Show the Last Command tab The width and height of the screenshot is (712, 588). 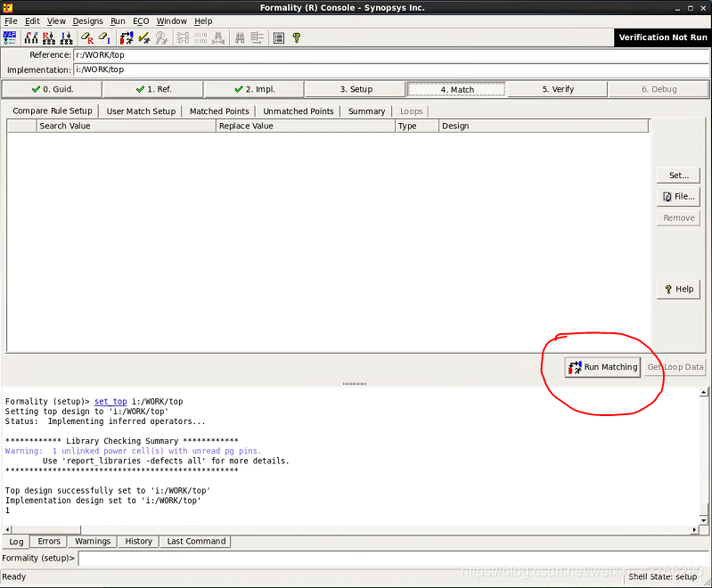[196, 542]
